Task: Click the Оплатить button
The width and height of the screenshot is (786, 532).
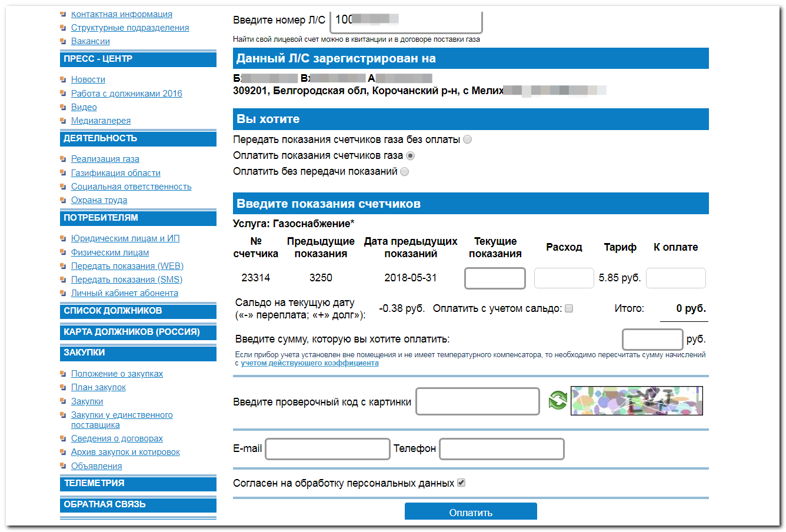Action: click(471, 511)
